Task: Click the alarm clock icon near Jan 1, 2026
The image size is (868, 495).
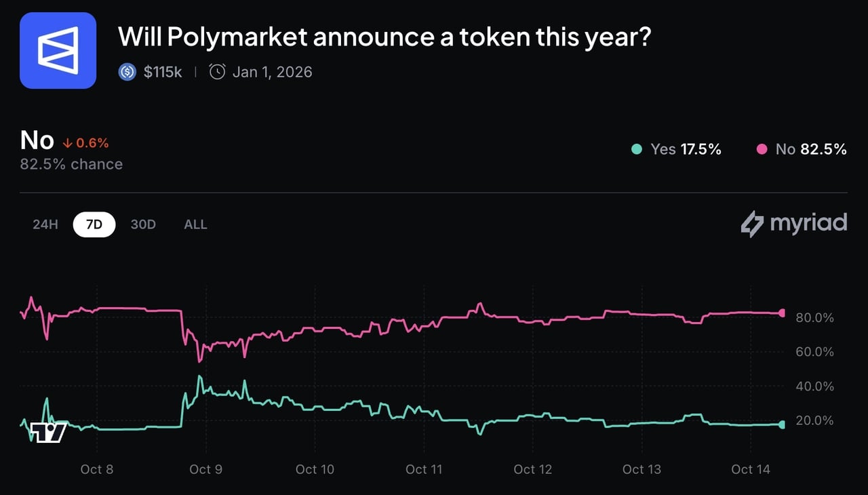Action: tap(216, 71)
